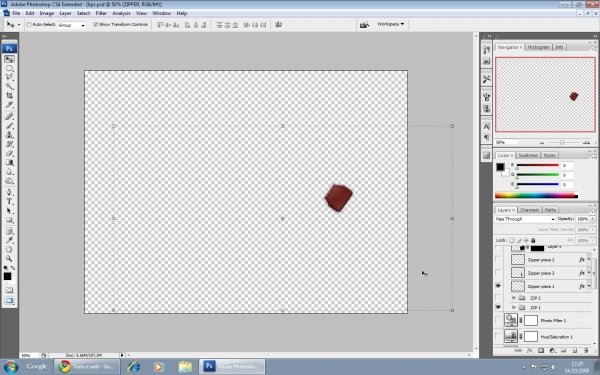Click the foreground color swatch in Color panel
The image size is (600, 375).
pyautogui.click(x=500, y=167)
